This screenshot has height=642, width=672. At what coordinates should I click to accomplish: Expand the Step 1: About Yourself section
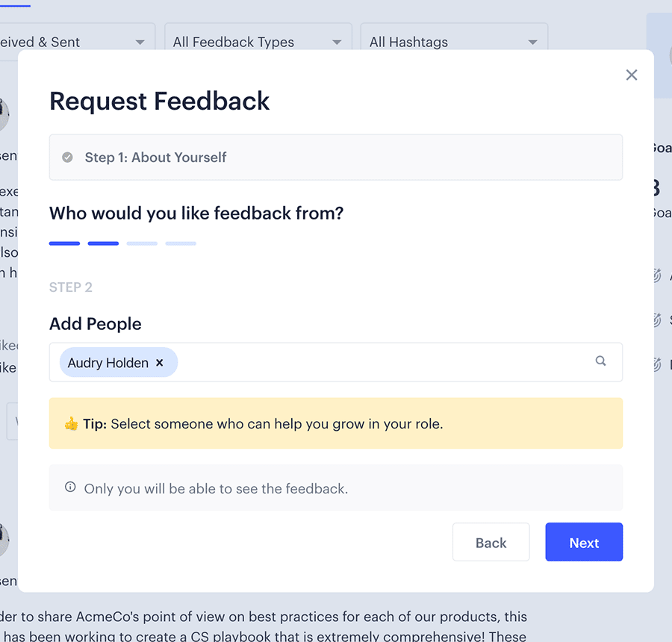coord(335,158)
